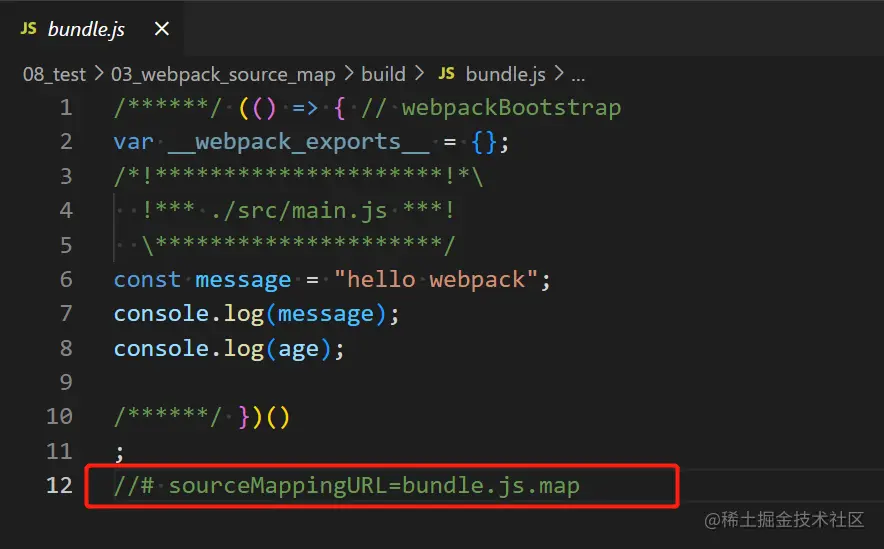Screen dimensions: 884x549
Task: Click JS icon in the breadcrumb
Action: tap(447, 73)
